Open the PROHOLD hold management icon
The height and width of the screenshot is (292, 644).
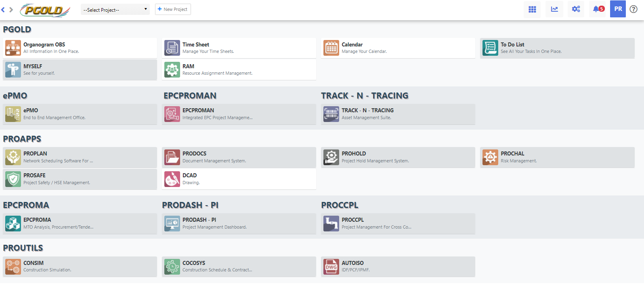(x=331, y=157)
